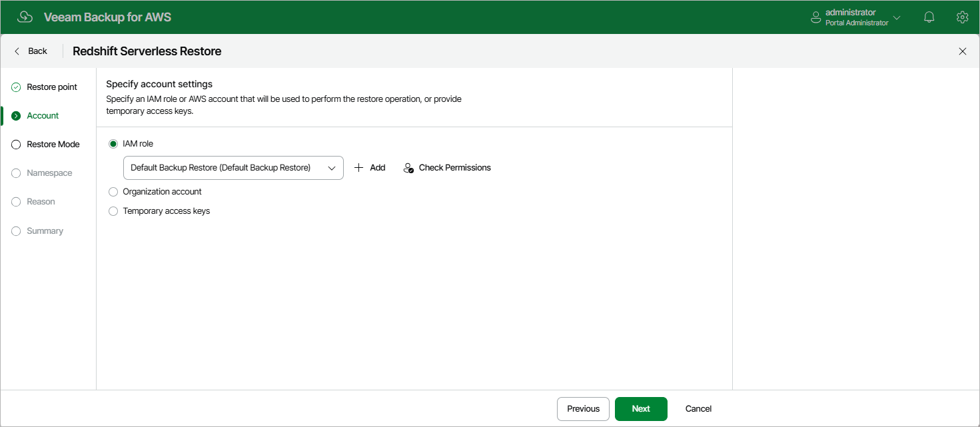This screenshot has height=427, width=980.
Task: Click the Restore point completed checkmark icon
Action: (16, 87)
